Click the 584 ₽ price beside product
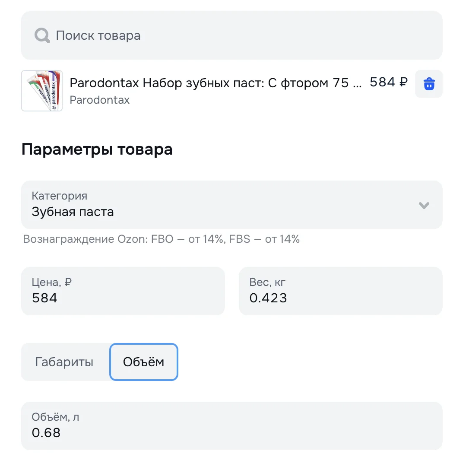The width and height of the screenshot is (469, 476). coord(389,82)
